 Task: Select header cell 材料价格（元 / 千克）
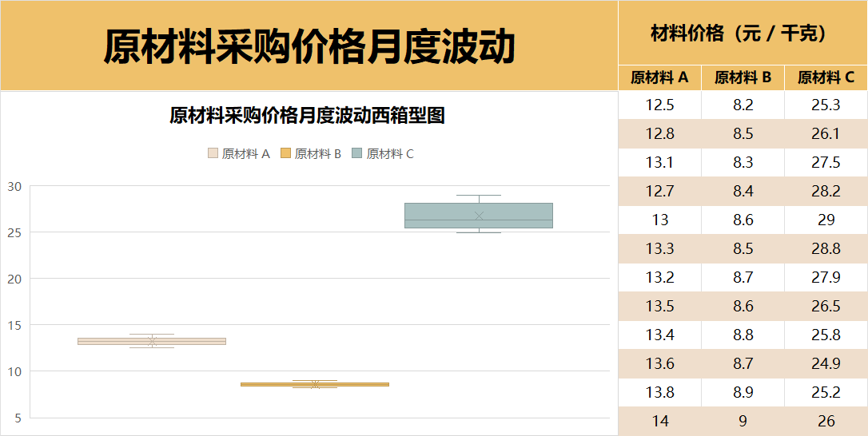[743, 34]
